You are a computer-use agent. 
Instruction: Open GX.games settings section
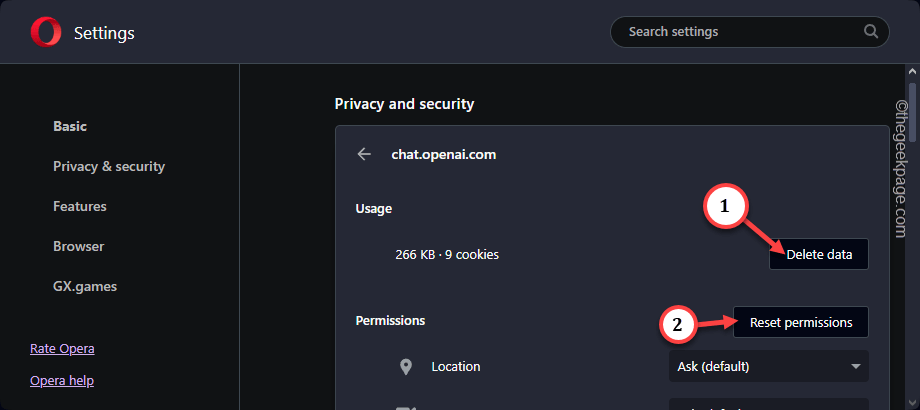[85, 286]
